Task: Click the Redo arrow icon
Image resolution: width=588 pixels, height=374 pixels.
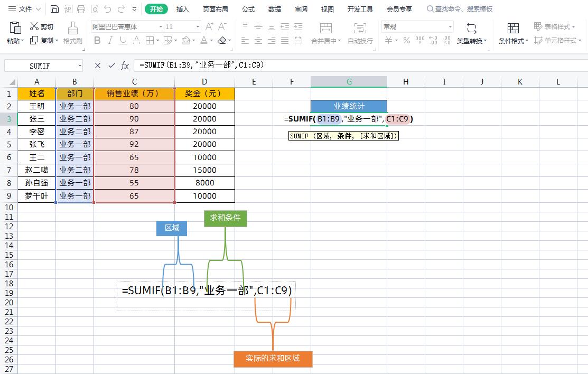Action: click(121, 9)
